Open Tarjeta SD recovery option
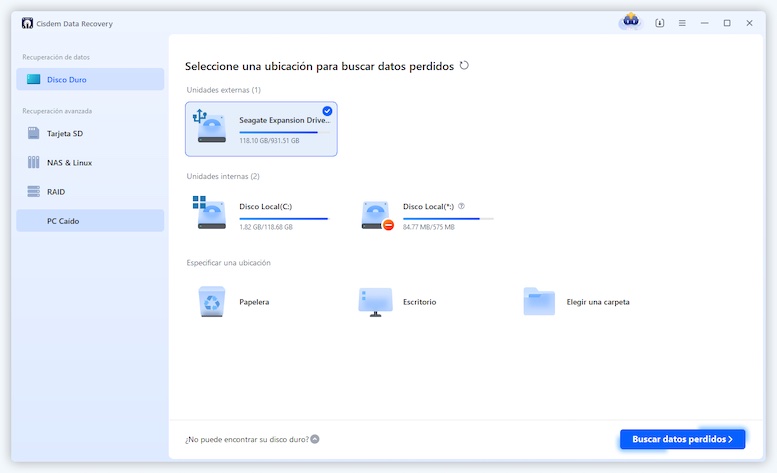 point(90,133)
